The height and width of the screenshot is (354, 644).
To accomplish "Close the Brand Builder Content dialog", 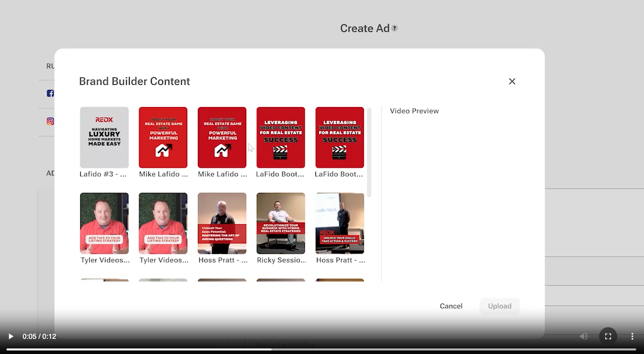I will [x=512, y=81].
